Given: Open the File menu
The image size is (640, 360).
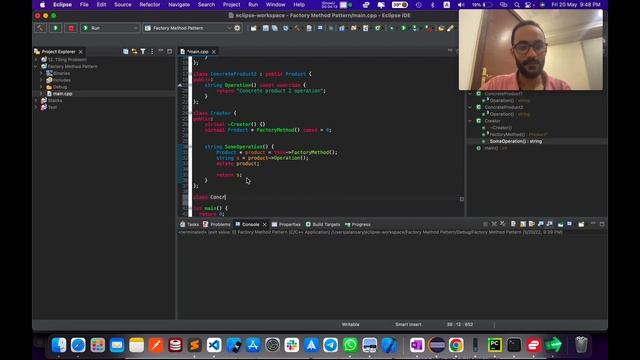Looking at the screenshot, I should [x=84, y=4].
